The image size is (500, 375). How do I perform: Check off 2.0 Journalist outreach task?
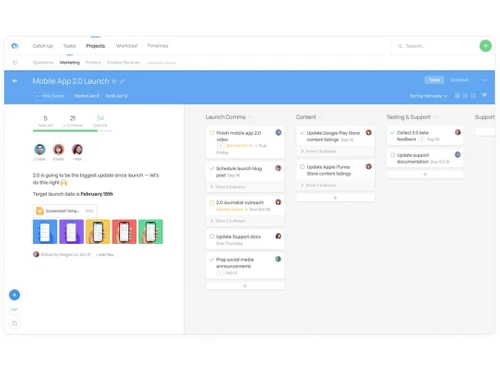pyautogui.click(x=212, y=202)
